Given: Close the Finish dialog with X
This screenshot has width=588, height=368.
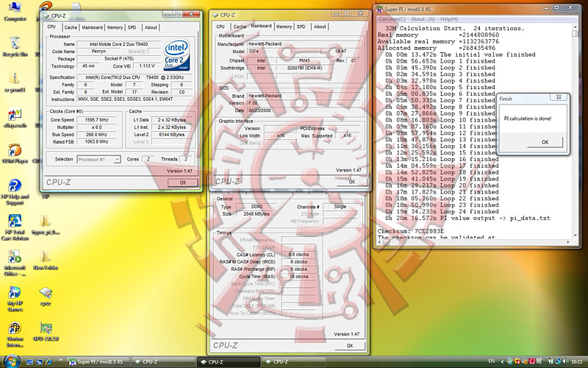Looking at the screenshot, I should [559, 97].
